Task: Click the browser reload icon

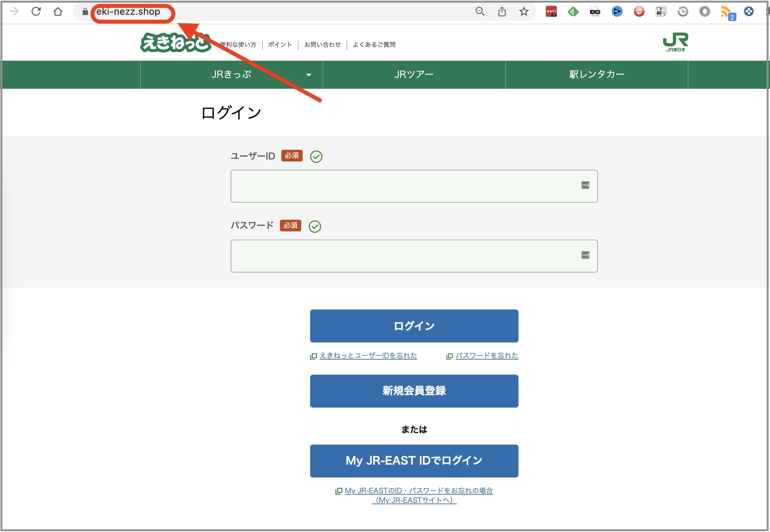Action: click(x=36, y=12)
